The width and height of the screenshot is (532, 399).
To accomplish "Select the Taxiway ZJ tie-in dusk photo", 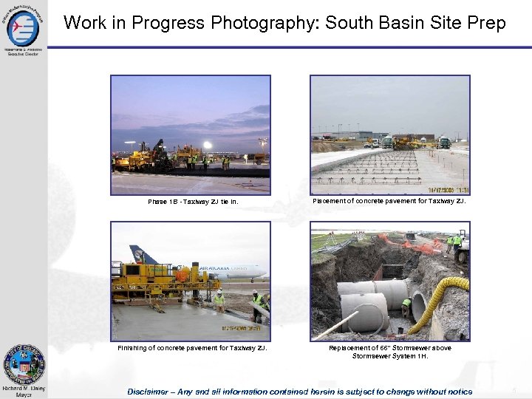I will pyautogui.click(x=191, y=135).
